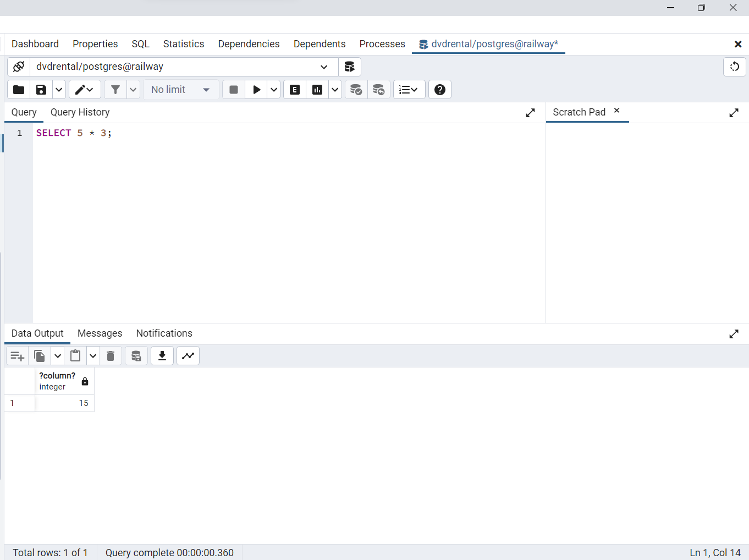Screen dimensions: 749x560
Task: Select the Scratch Pad tab
Action: (579, 112)
